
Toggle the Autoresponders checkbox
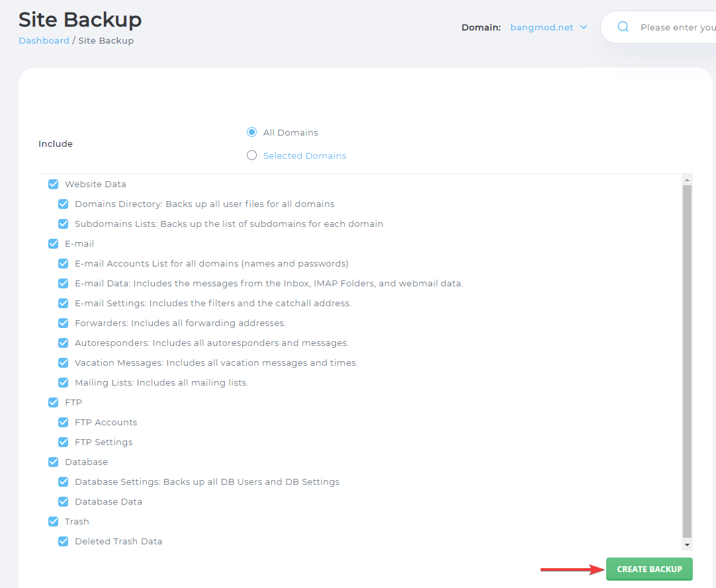pyautogui.click(x=64, y=343)
